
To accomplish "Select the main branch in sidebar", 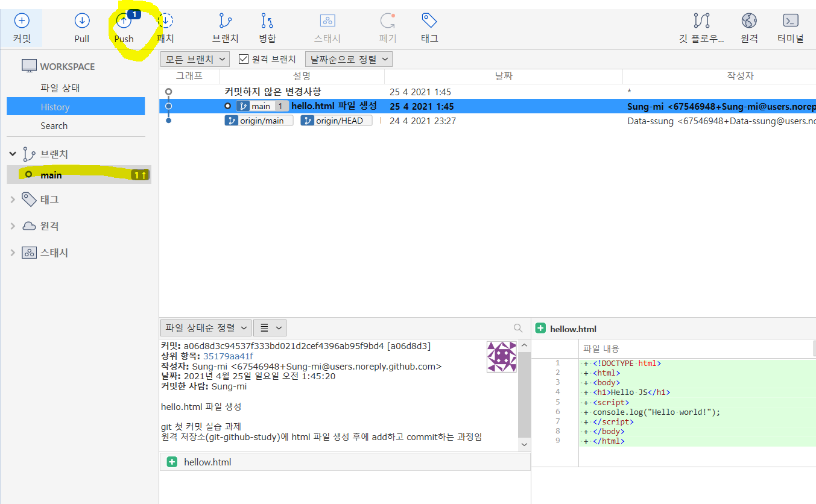I will pyautogui.click(x=80, y=175).
